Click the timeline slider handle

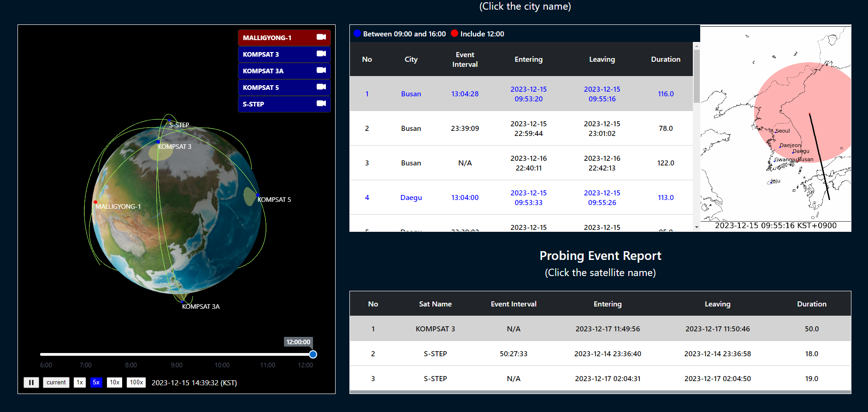[313, 354]
